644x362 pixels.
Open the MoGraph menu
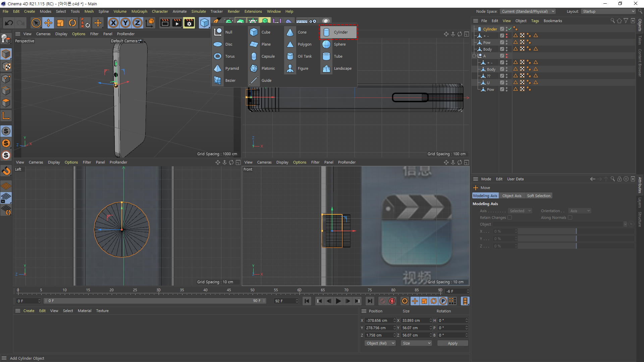click(x=139, y=11)
